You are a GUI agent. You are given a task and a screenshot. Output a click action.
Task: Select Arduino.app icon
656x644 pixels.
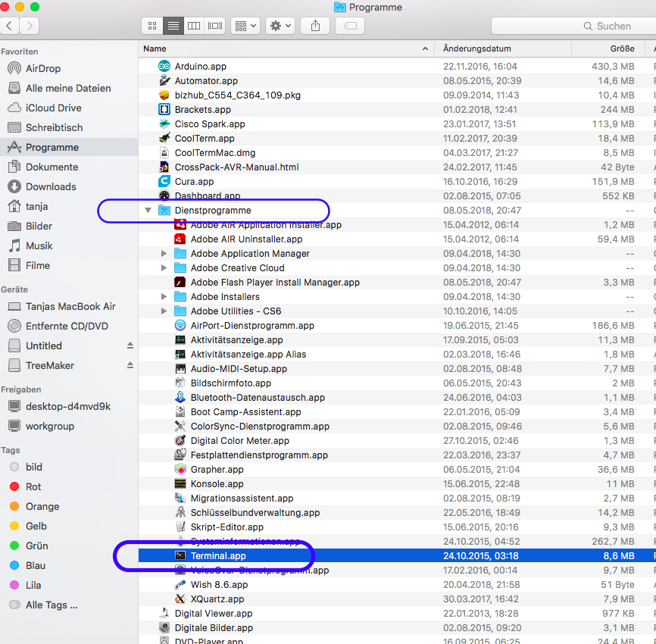click(x=164, y=66)
